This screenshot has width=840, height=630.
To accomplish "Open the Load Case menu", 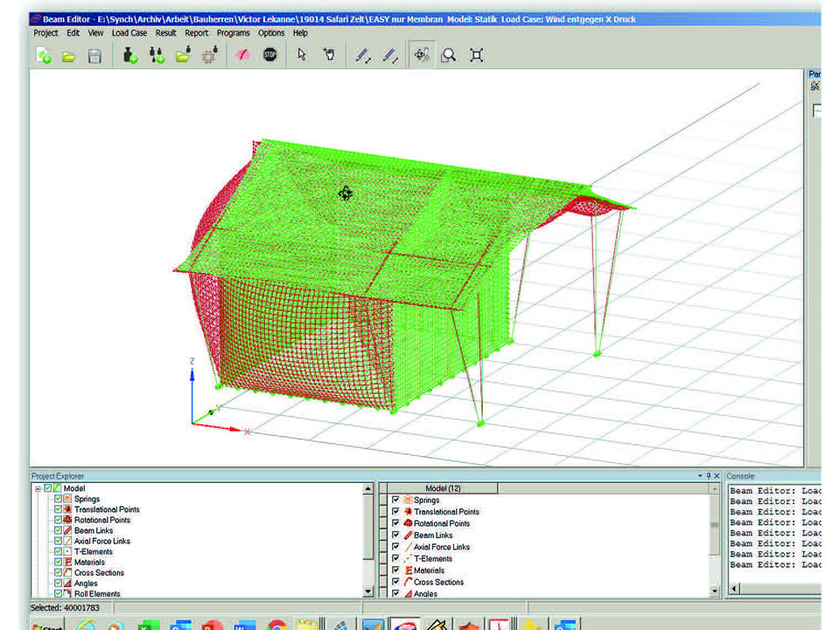I will pyautogui.click(x=129, y=33).
